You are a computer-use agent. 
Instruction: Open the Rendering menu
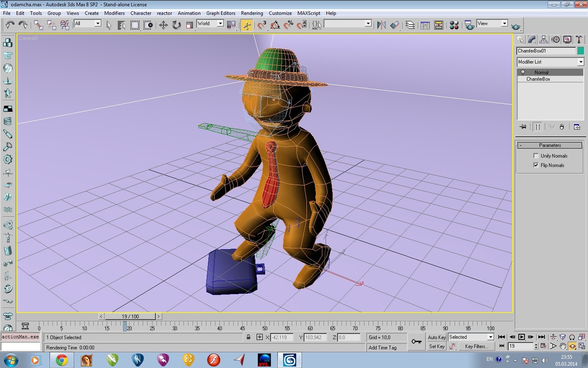click(252, 13)
